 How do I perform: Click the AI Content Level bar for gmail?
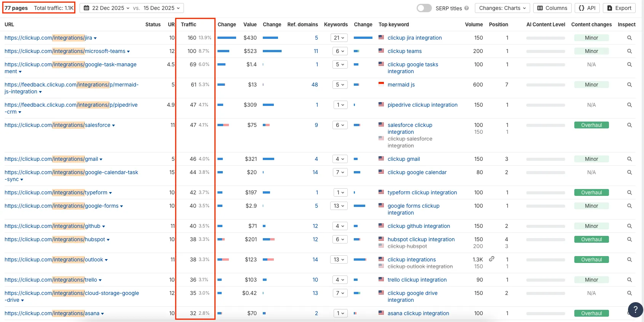545,159
